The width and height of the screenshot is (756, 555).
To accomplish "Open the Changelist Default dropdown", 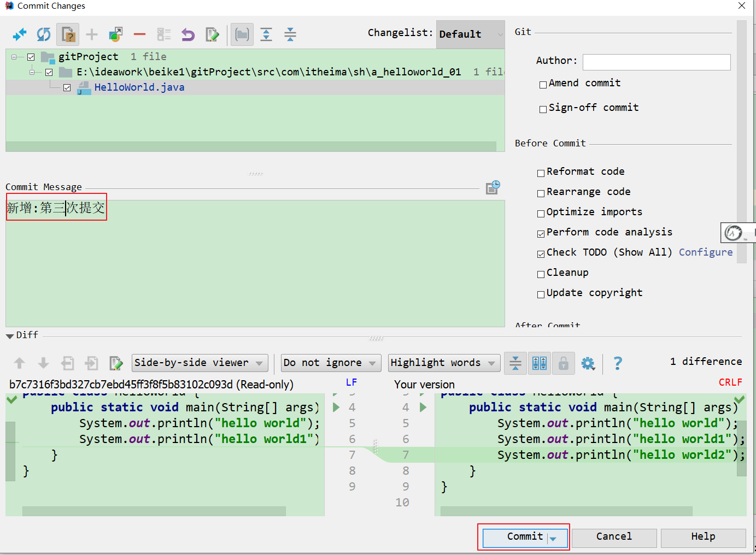I will tap(470, 34).
